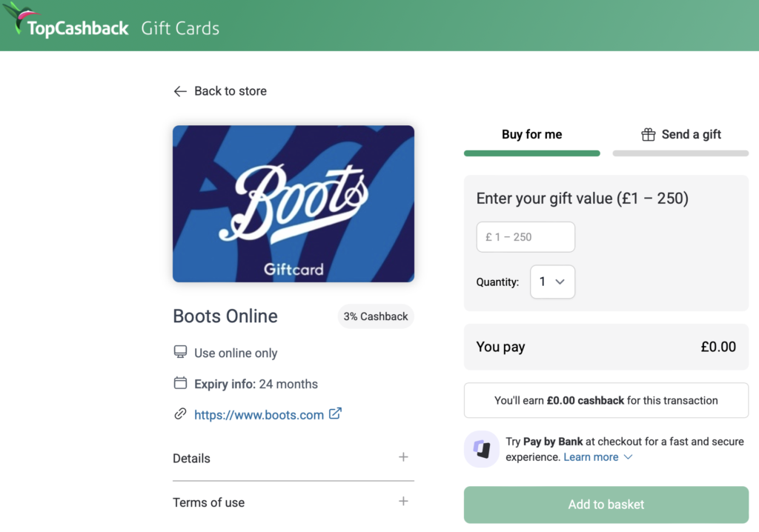Open the Quantity dropdown
Image resolution: width=759 pixels, height=532 pixels.
[x=552, y=282]
